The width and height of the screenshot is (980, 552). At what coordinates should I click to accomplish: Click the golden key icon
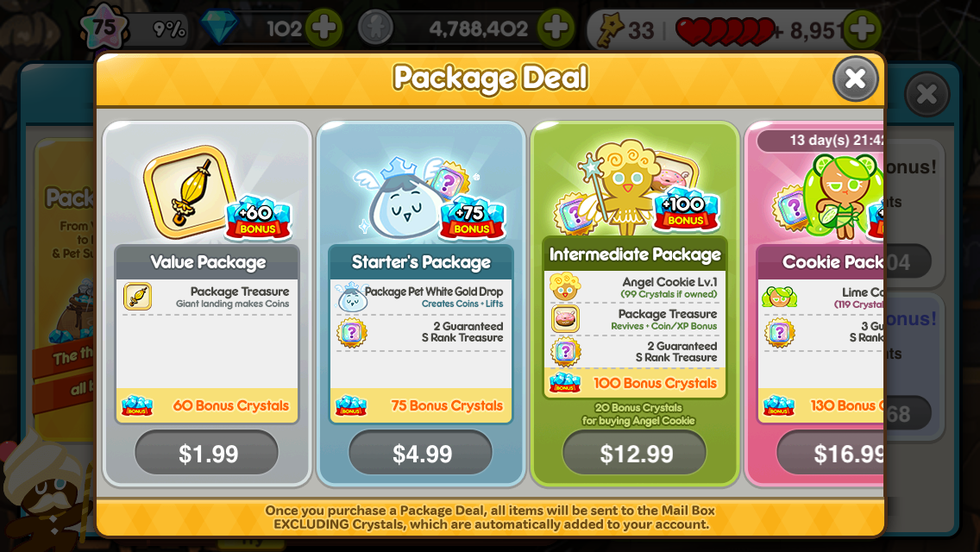(x=611, y=28)
